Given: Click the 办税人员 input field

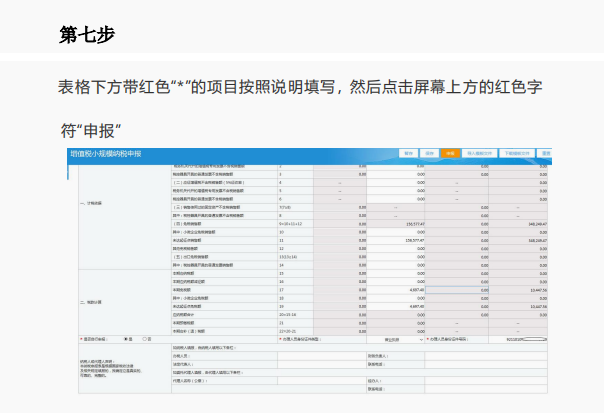Looking at the screenshot, I should click(322, 356).
